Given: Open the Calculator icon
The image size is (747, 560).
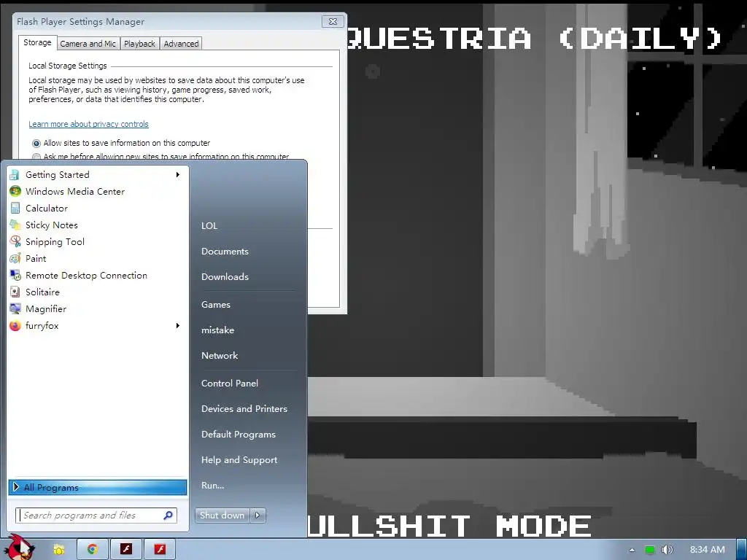Looking at the screenshot, I should click(15, 208).
